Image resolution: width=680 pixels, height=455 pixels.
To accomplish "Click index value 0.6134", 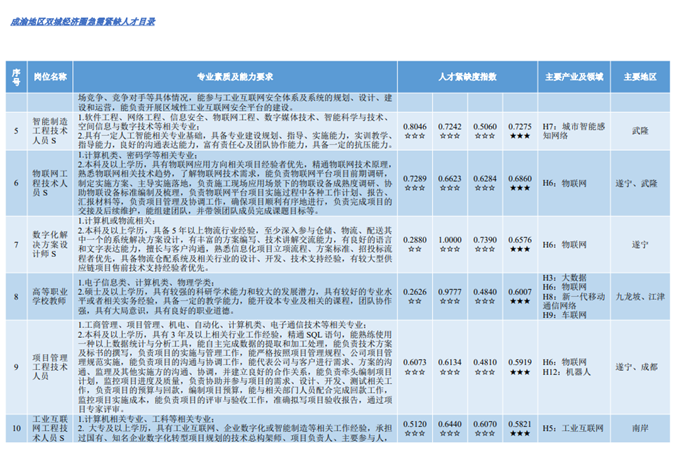I will click(450, 362).
